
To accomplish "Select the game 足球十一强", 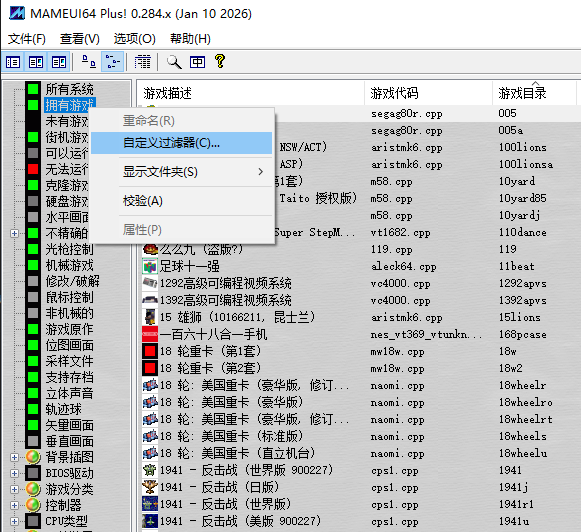I will (190, 266).
